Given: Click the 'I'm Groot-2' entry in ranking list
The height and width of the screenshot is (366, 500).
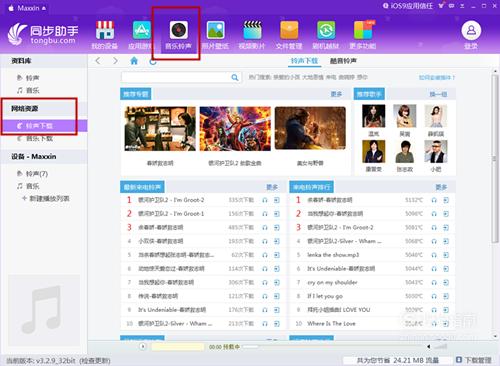Looking at the screenshot, I should coord(340,227).
